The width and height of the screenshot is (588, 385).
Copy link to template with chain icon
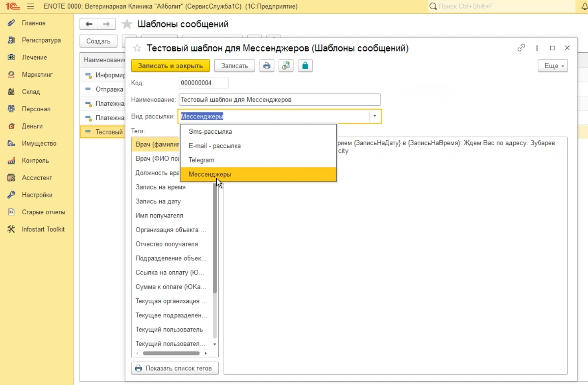click(521, 48)
